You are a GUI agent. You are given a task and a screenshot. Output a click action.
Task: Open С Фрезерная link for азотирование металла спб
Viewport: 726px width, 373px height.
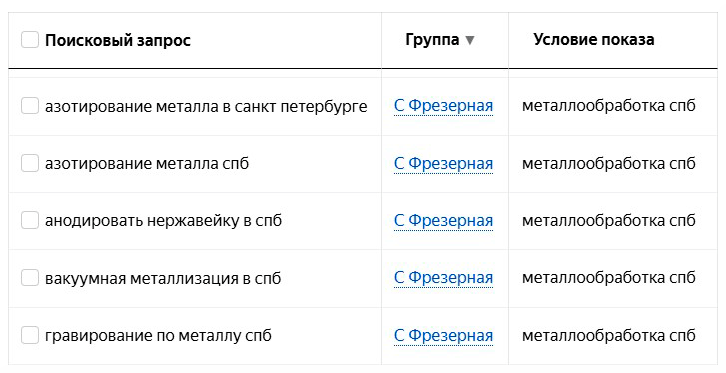[x=443, y=163]
